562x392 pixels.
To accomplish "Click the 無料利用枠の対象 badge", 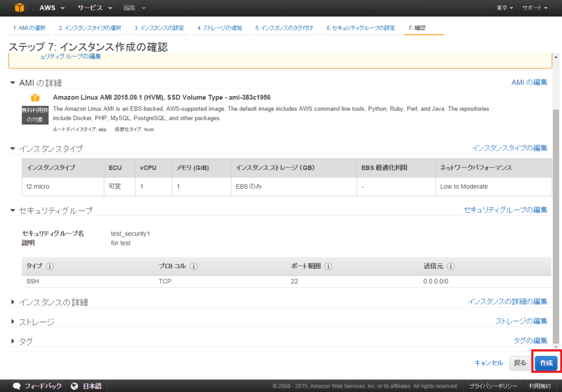I will 35,115.
